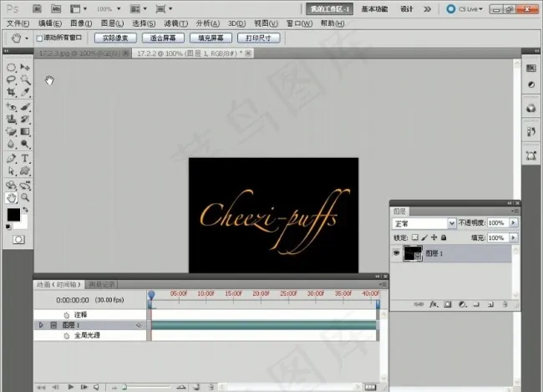Hide 图层 1 visibility eye
Viewport: 543px width, 392px height.
point(396,253)
